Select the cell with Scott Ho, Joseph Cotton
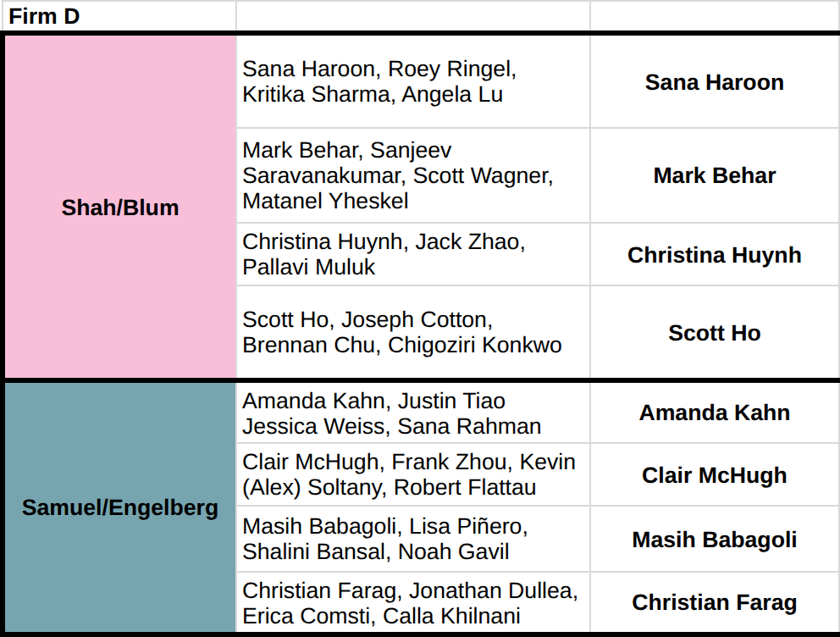The width and height of the screenshot is (840, 637). [413, 332]
